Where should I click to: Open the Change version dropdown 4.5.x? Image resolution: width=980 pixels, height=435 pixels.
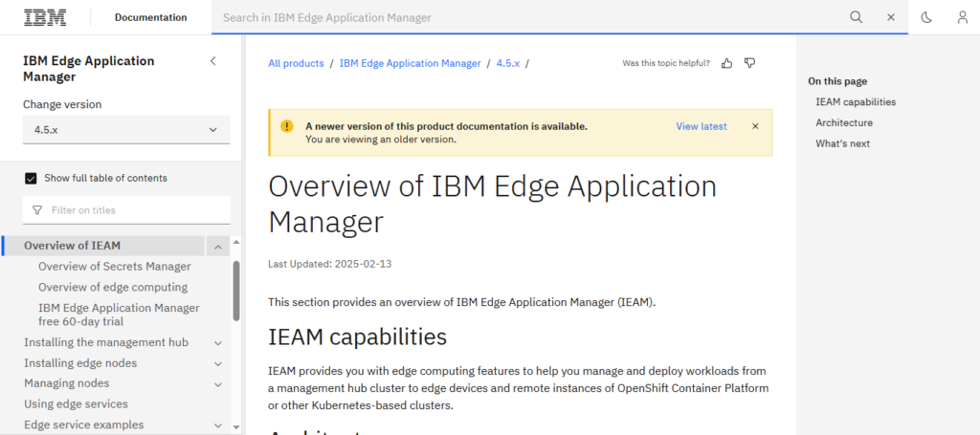point(126,130)
